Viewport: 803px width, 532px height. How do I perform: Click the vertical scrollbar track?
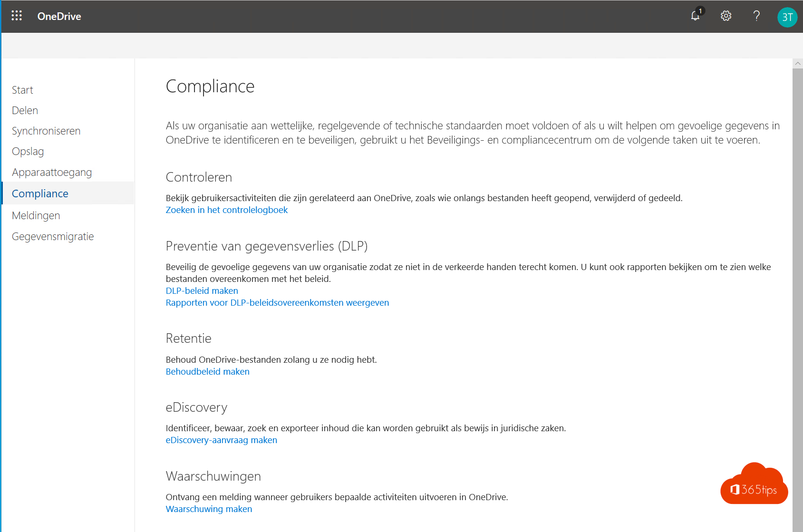(x=798, y=300)
